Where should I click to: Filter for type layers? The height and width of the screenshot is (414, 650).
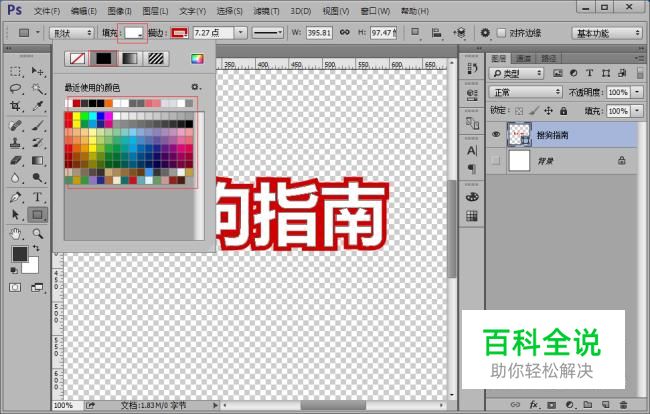tap(589, 73)
